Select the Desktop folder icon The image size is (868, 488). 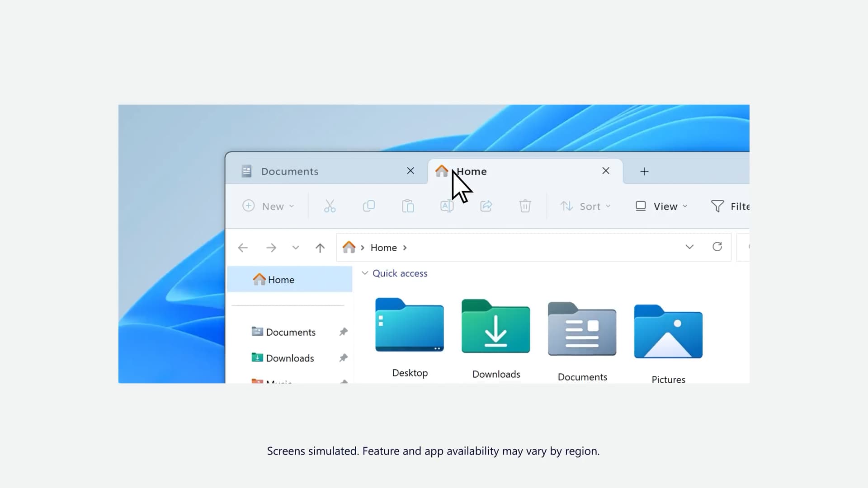410,324
